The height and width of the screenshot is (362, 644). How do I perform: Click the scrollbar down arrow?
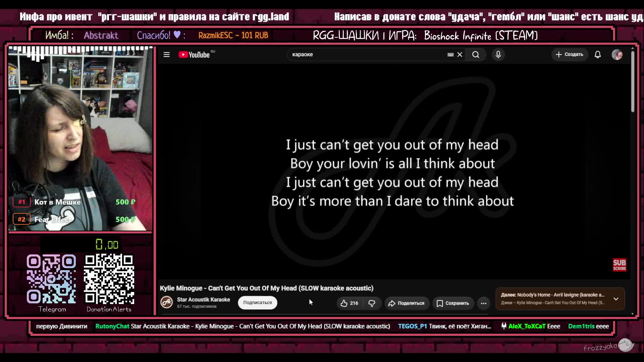[633, 313]
